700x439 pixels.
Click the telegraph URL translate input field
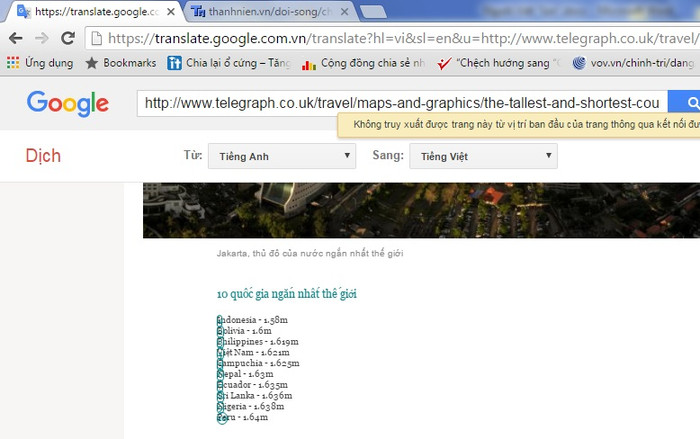click(x=400, y=103)
